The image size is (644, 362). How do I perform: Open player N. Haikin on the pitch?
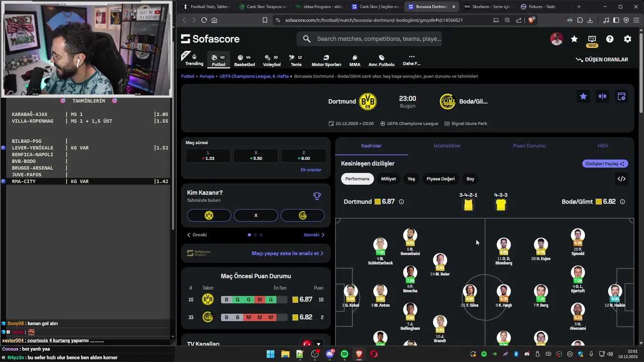pos(615,296)
